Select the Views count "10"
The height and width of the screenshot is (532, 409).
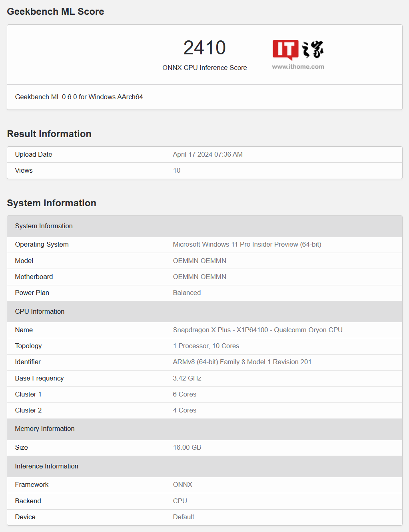tap(177, 171)
